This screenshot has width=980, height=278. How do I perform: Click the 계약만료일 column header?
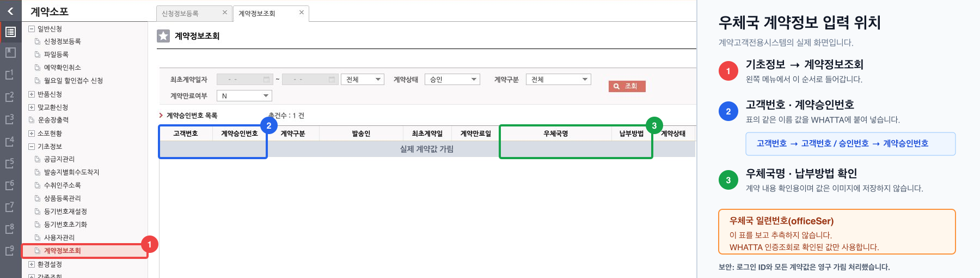[476, 134]
